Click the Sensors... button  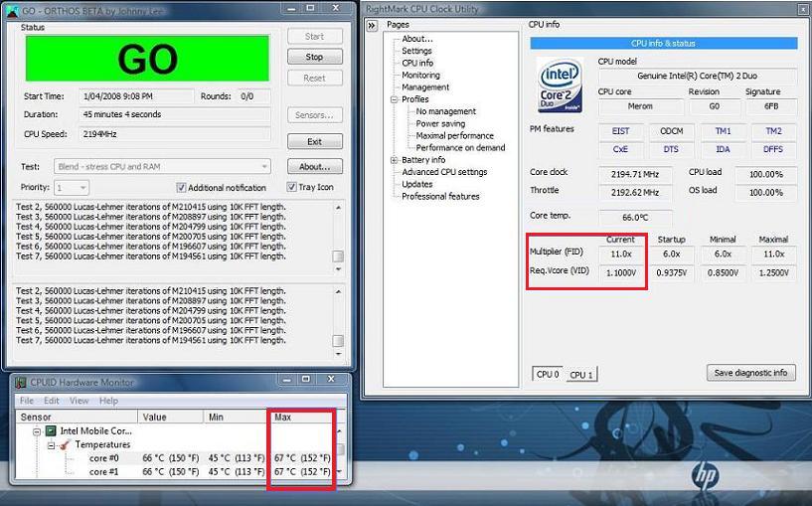click(315, 115)
